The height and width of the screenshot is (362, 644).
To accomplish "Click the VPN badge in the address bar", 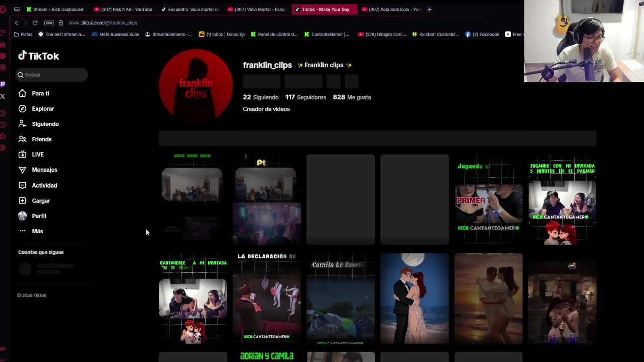I will point(49,23).
